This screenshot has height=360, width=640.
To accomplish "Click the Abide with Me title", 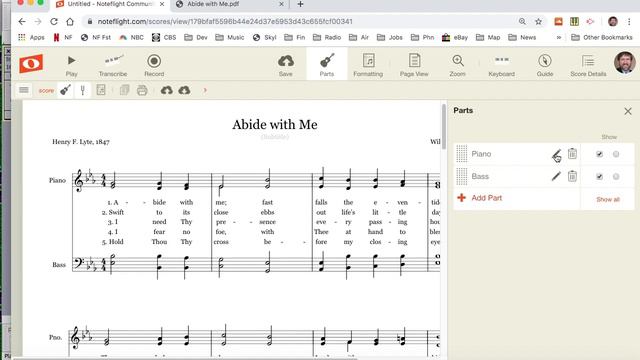I will point(275,124).
